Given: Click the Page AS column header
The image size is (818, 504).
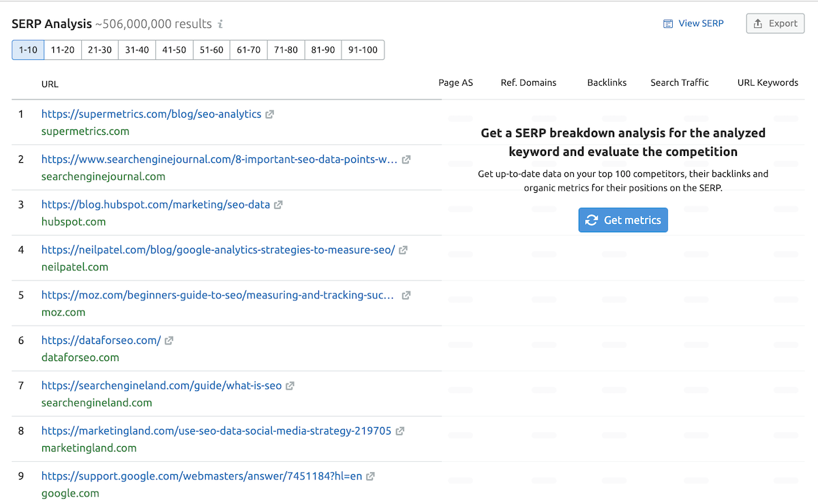Looking at the screenshot, I should 455,82.
